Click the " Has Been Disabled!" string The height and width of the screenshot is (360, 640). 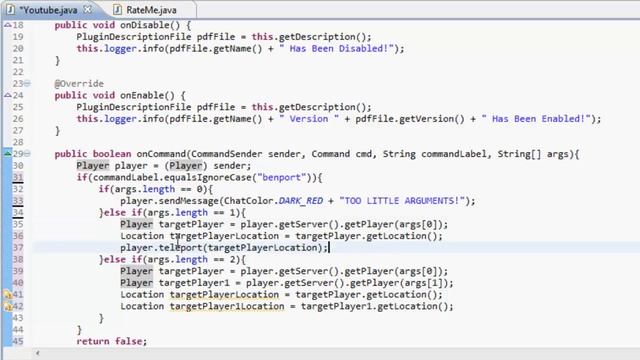pyautogui.click(x=336, y=49)
